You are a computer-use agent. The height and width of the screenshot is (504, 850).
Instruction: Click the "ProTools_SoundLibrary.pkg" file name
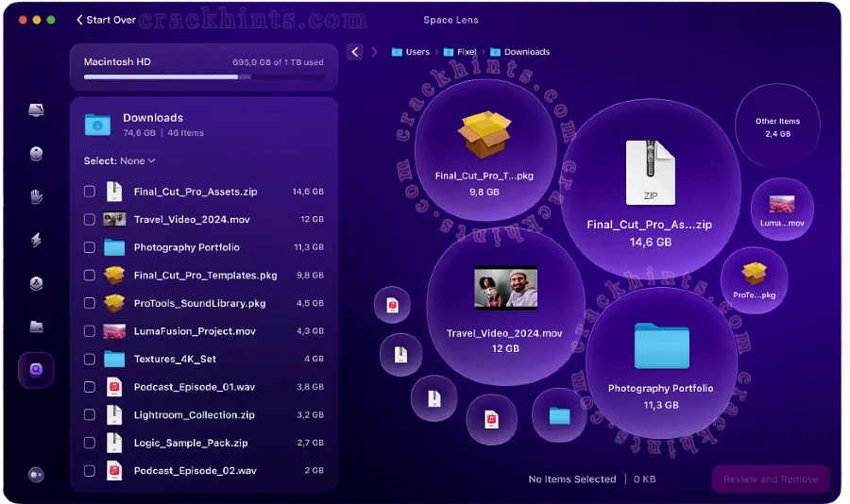coord(200,304)
